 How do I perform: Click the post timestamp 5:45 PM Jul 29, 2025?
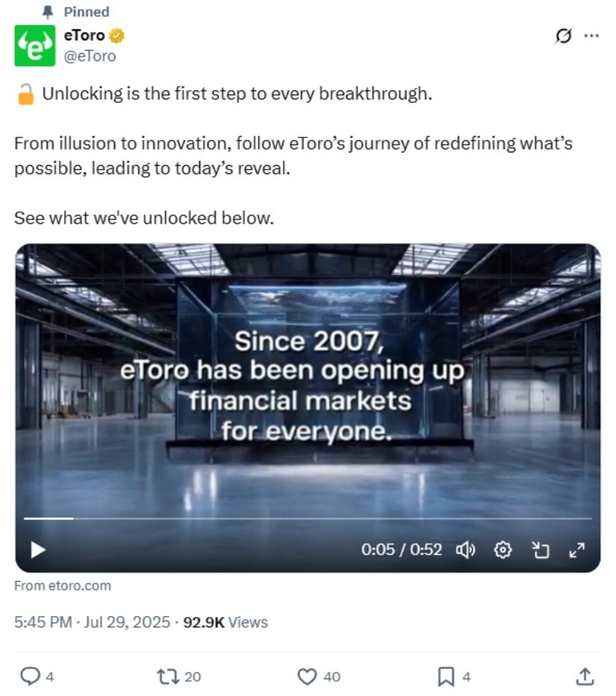point(94,622)
